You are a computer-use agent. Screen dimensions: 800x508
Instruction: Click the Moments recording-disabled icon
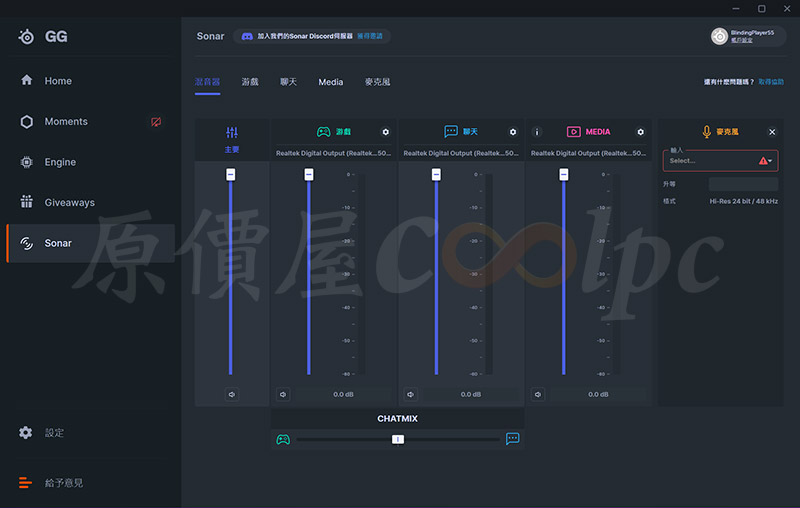[x=156, y=121]
